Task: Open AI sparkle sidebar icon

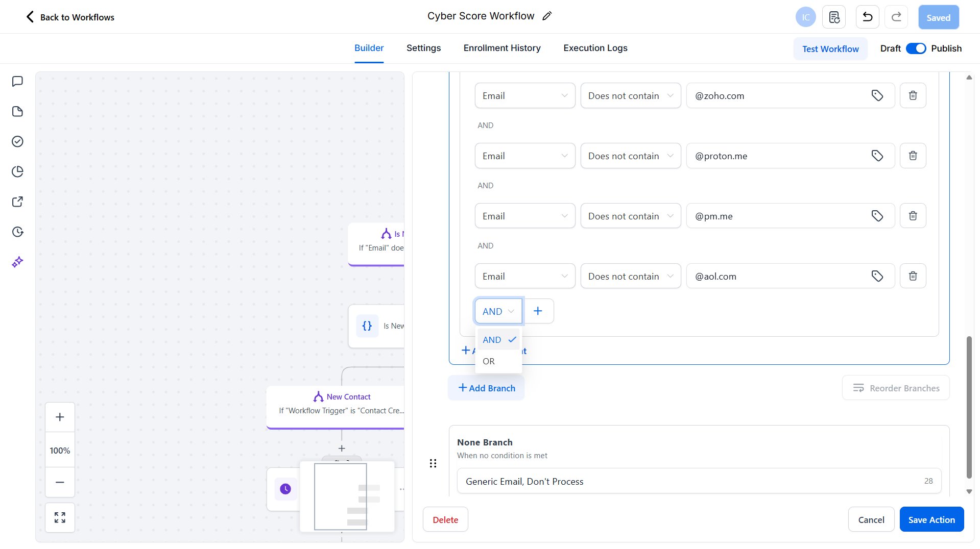Action: pyautogui.click(x=17, y=262)
